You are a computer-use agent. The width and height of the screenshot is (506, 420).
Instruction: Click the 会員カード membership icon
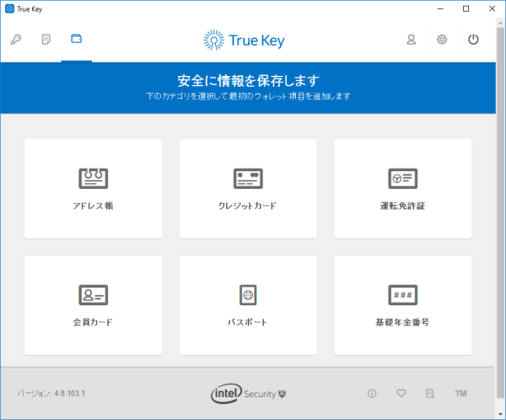[x=94, y=294]
